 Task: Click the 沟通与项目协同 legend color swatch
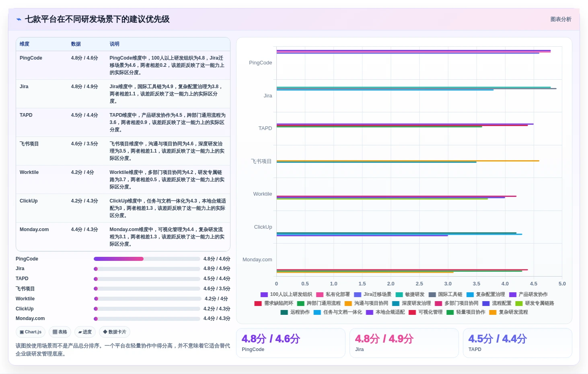tap(348, 304)
